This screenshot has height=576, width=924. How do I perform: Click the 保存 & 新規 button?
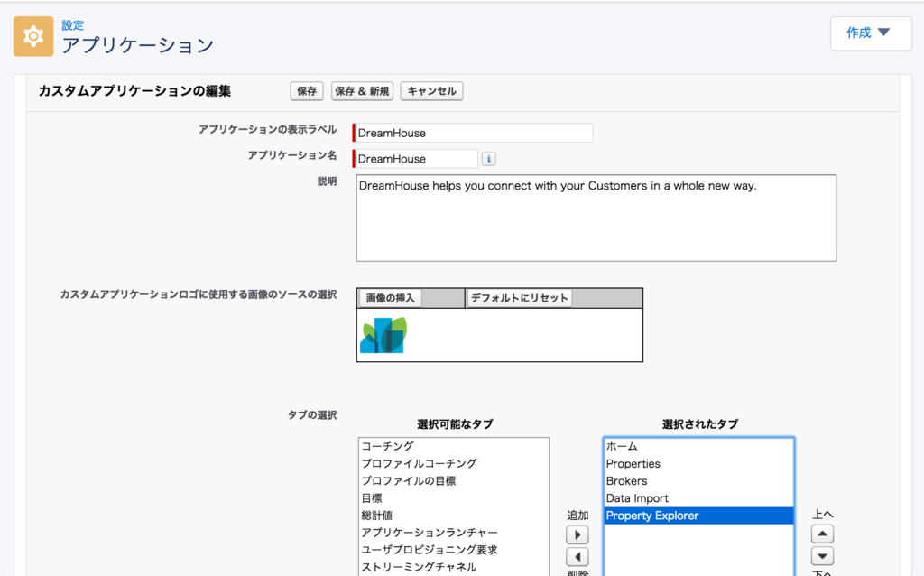click(361, 90)
